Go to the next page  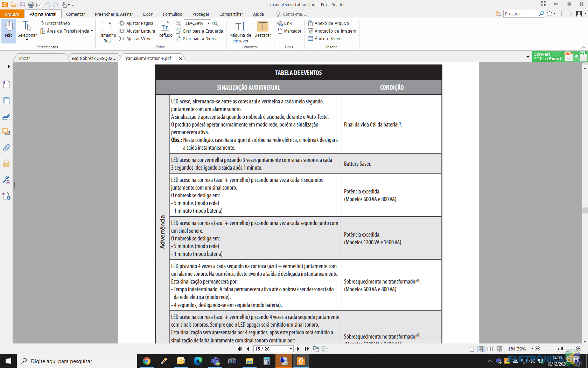[298, 349]
